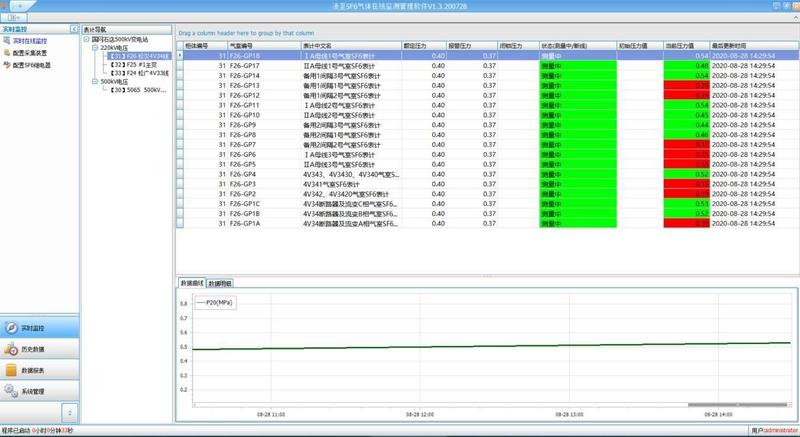Click the 配置采集装置 icon
800x437 pixels.
pyautogui.click(x=7, y=53)
